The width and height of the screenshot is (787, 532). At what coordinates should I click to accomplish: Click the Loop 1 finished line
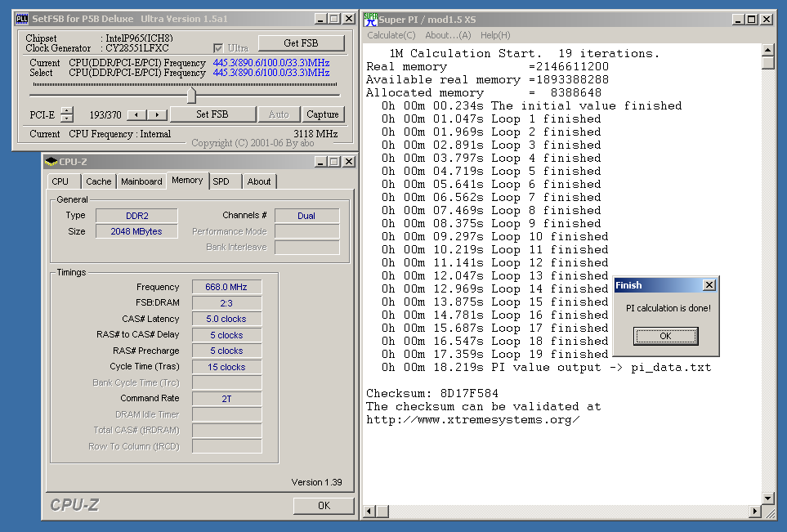[x=491, y=118]
